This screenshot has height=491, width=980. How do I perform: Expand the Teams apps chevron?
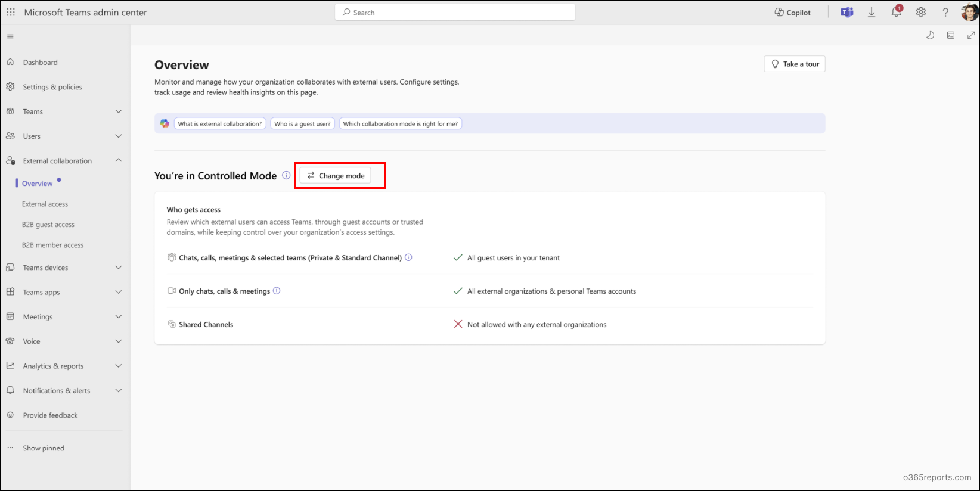118,293
